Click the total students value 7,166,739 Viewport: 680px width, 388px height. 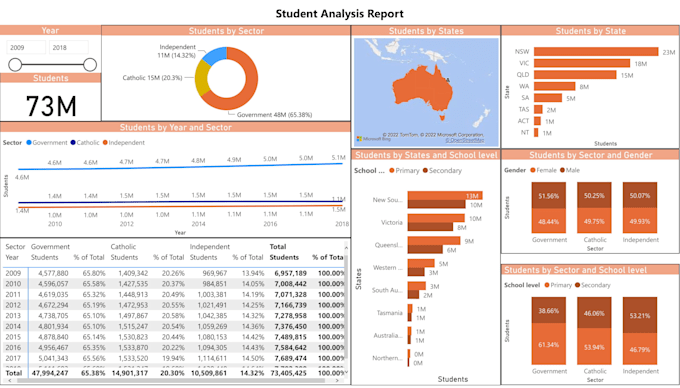tap(290, 305)
